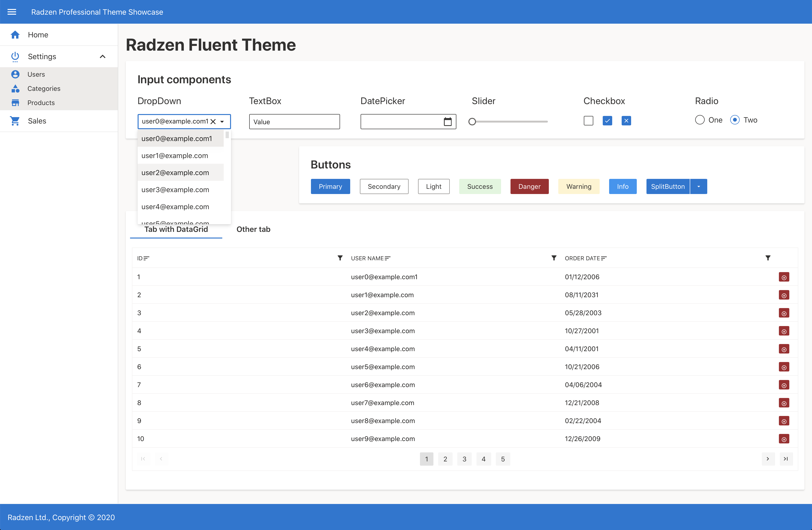Viewport: 812px width, 530px height.
Task: Open Categories in the sidebar
Action: (59, 88)
